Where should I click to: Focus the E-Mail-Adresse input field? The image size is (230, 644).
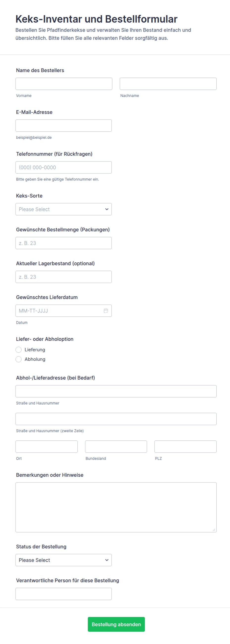click(63, 125)
